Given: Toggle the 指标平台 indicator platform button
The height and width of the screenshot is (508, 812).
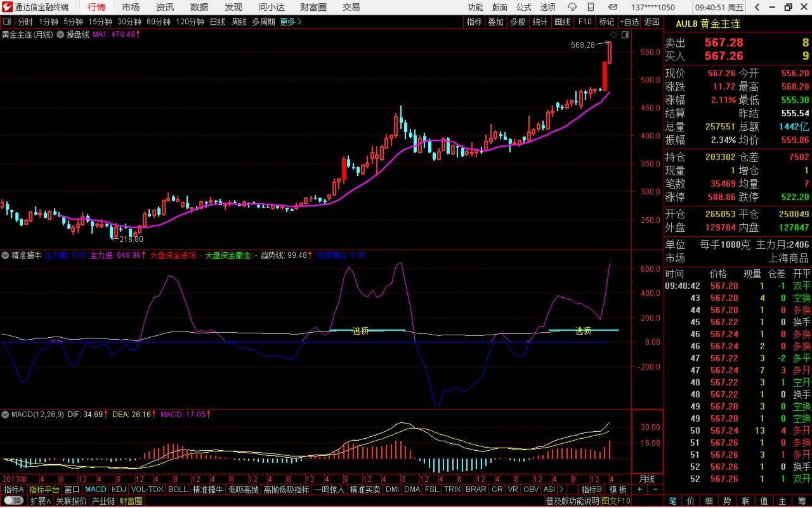Looking at the screenshot, I should point(44,490).
